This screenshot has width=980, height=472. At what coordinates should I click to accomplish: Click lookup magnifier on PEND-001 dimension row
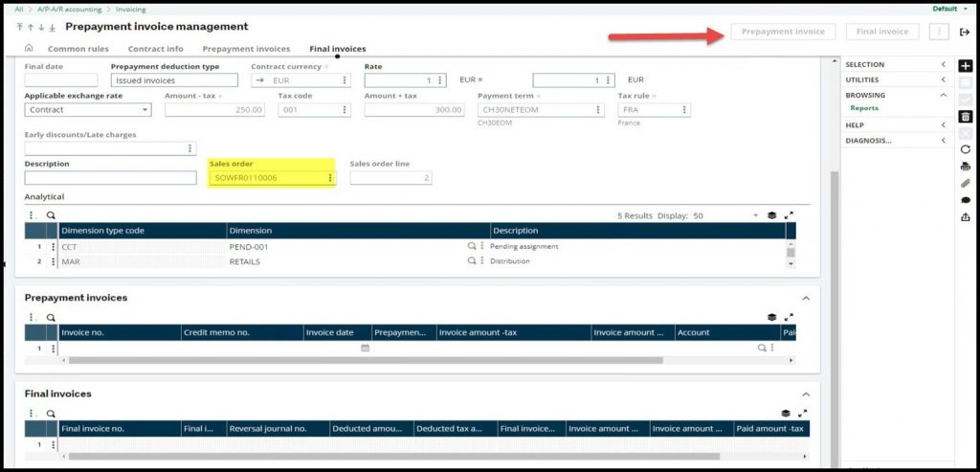472,246
